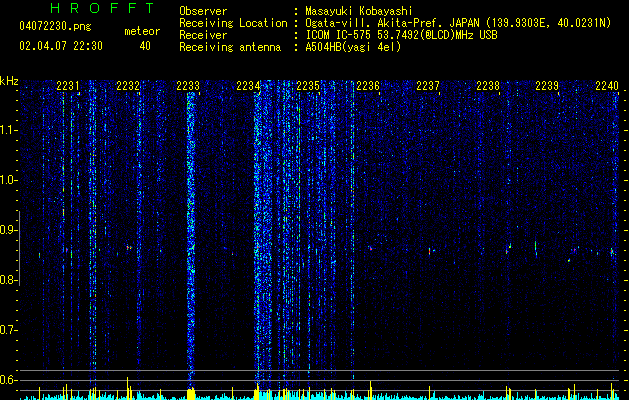629x400 pixels.
Task: Select the ICOM IC-575 receiver frequency text
Action: coord(401,35)
